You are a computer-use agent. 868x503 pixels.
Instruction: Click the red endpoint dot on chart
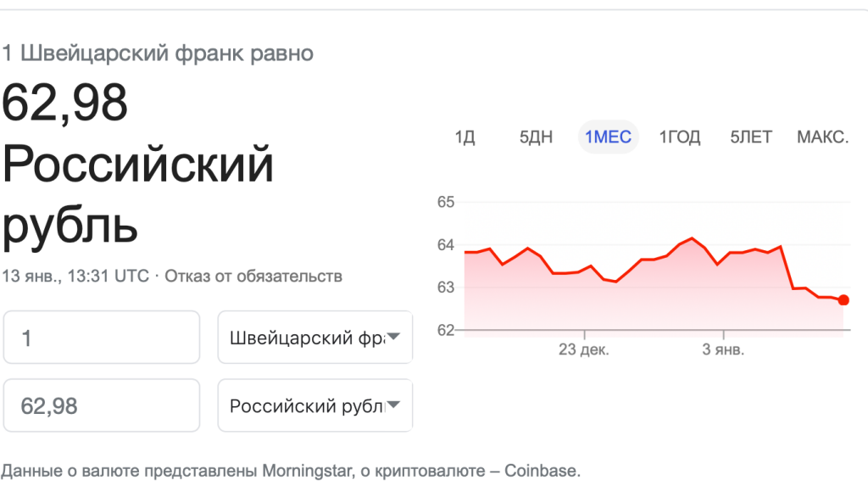pyautogui.click(x=843, y=300)
